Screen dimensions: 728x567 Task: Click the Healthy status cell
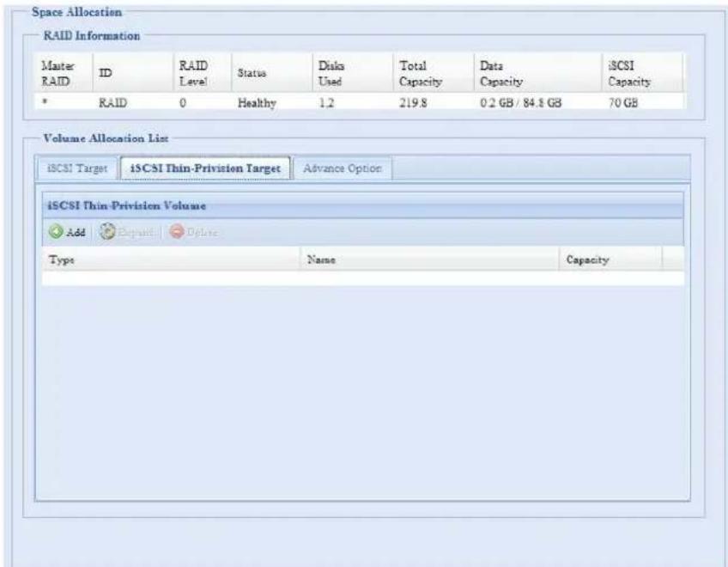[257, 103]
